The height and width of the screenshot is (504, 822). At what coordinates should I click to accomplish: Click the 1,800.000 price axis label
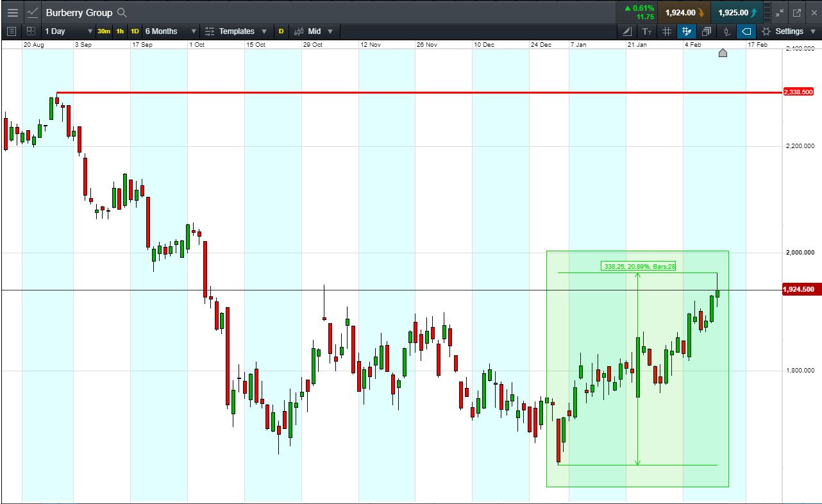click(800, 370)
